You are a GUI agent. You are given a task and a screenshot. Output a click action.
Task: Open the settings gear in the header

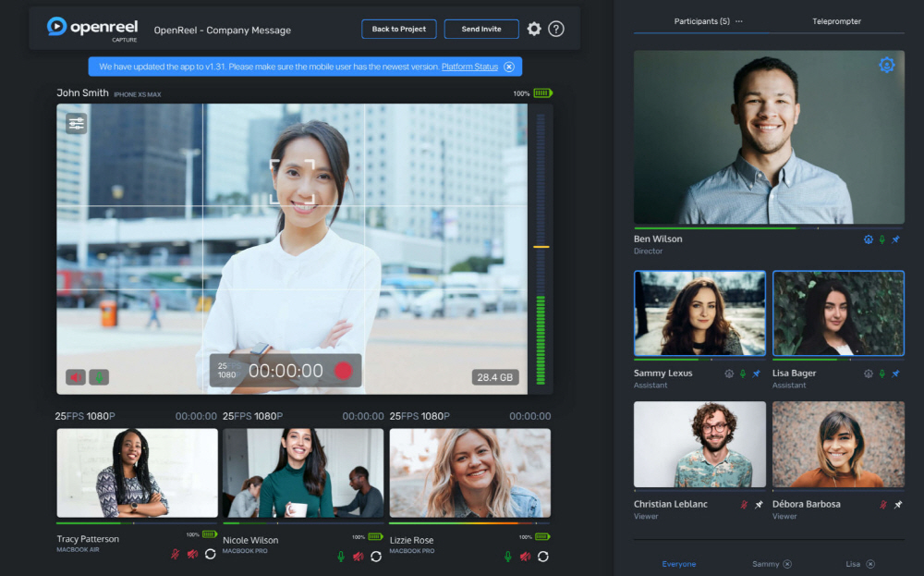click(x=534, y=29)
